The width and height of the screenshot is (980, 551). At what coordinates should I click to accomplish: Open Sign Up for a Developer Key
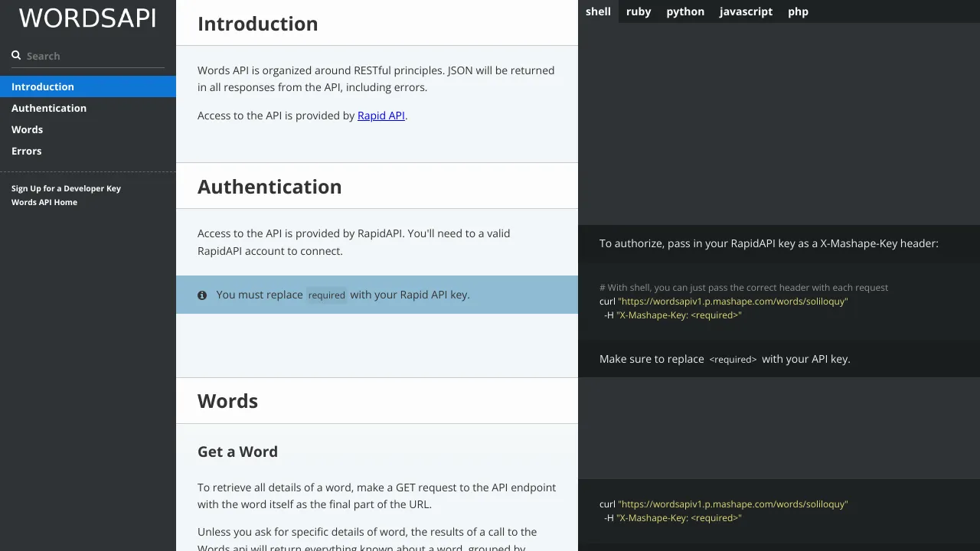pos(66,188)
